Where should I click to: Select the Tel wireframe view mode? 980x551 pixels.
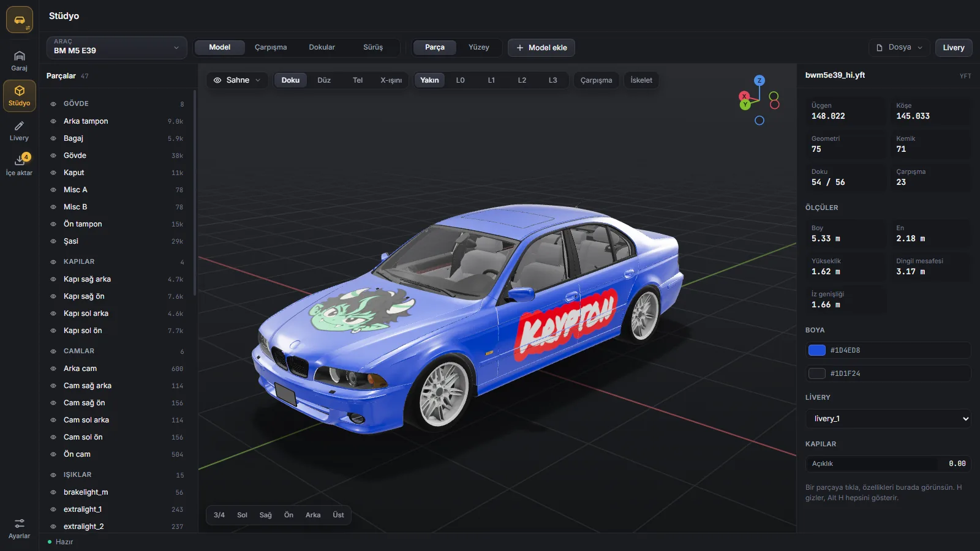pos(358,80)
